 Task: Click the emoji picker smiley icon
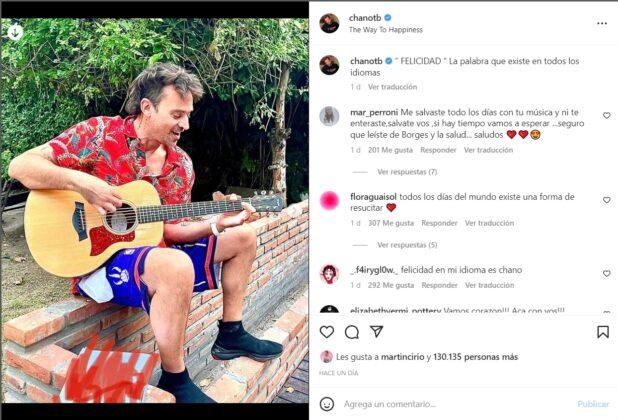327,404
